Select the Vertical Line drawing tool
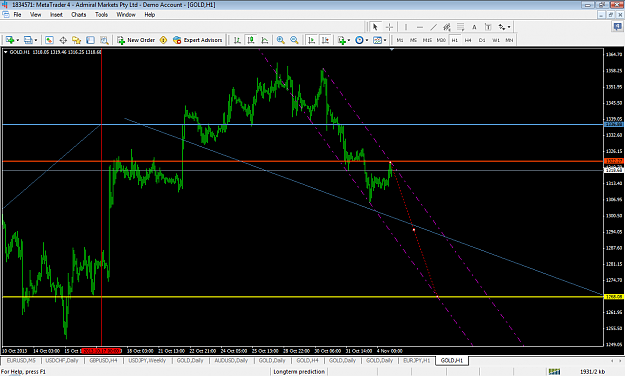The image size is (625, 376). [406, 27]
